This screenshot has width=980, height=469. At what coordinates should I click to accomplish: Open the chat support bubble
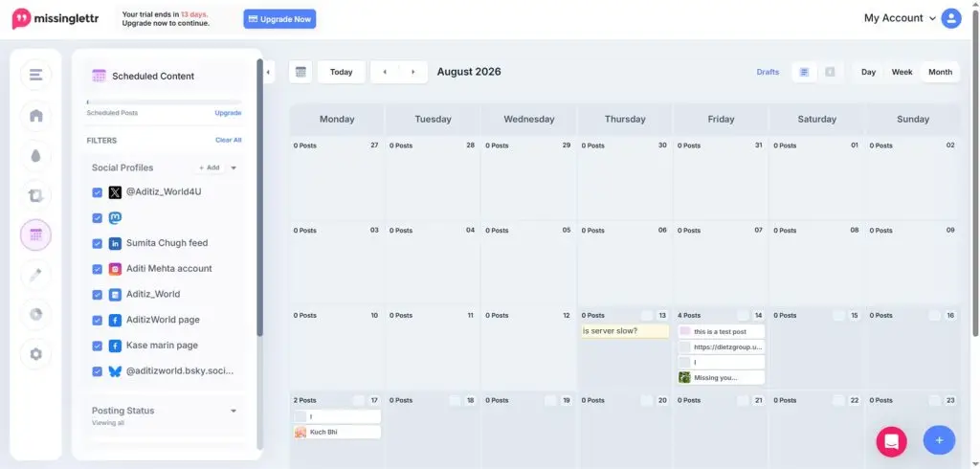[891, 441]
